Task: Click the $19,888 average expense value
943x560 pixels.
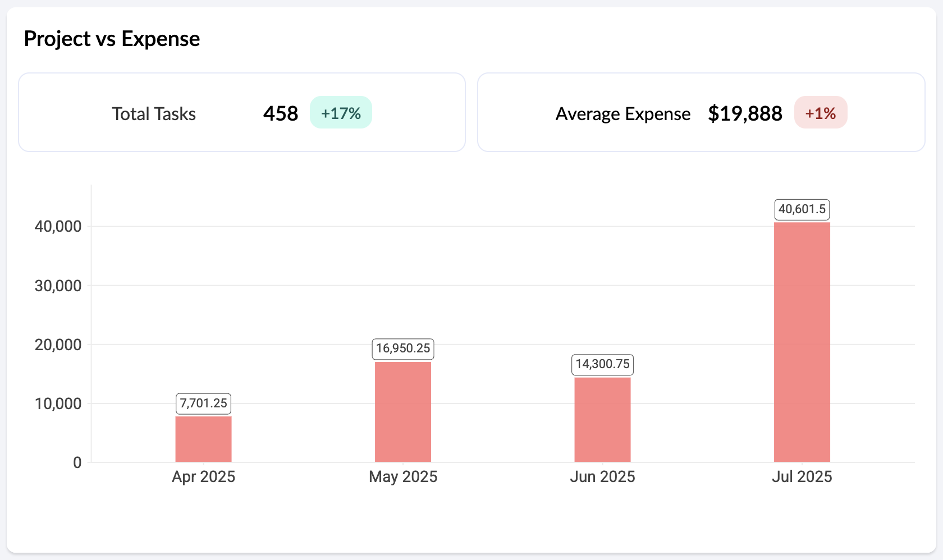Action: click(745, 113)
